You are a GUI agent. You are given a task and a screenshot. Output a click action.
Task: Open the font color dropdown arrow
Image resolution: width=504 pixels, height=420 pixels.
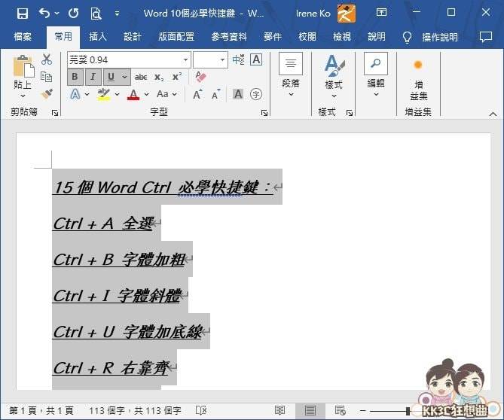[147, 94]
